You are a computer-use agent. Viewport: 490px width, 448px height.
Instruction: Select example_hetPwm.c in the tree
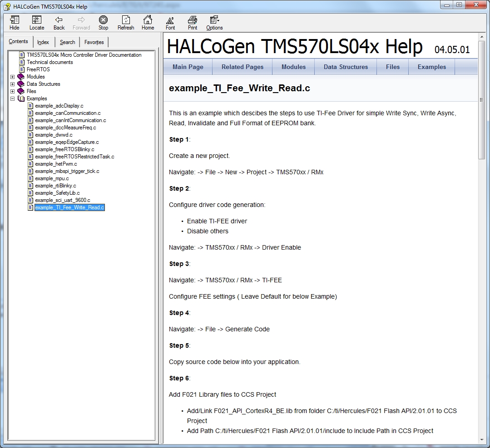pos(56,164)
